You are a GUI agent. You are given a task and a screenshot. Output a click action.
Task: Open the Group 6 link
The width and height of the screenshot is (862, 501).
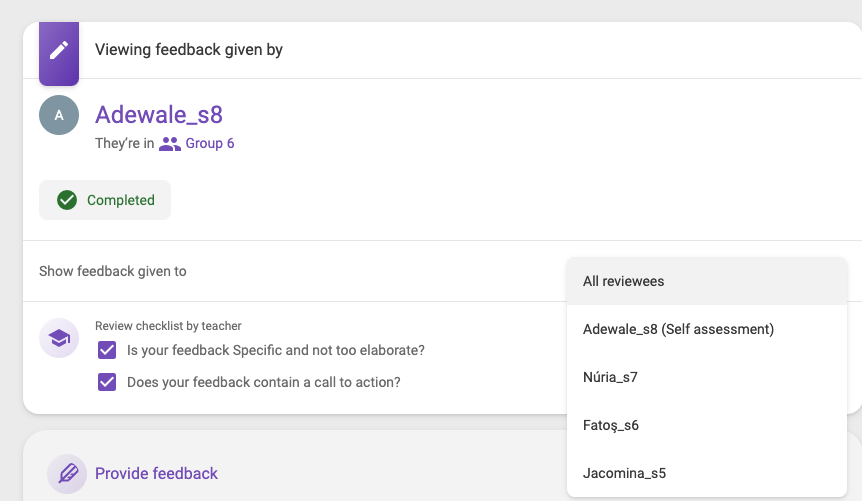209,144
